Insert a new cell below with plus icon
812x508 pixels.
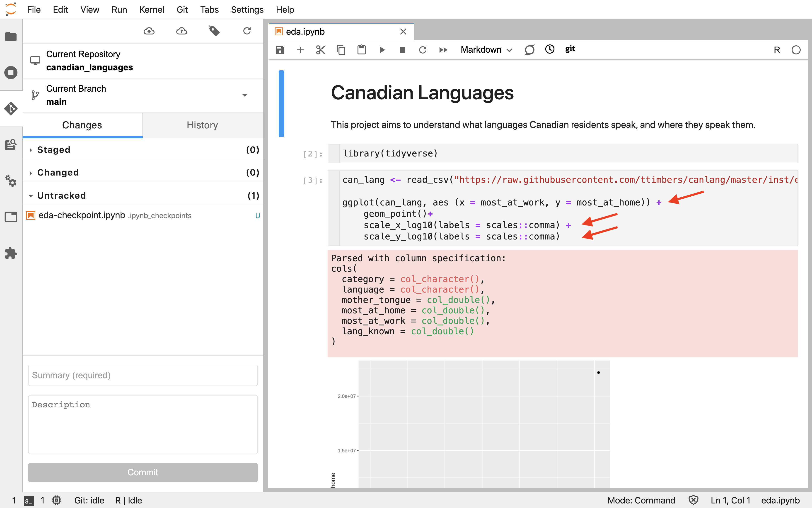click(300, 50)
